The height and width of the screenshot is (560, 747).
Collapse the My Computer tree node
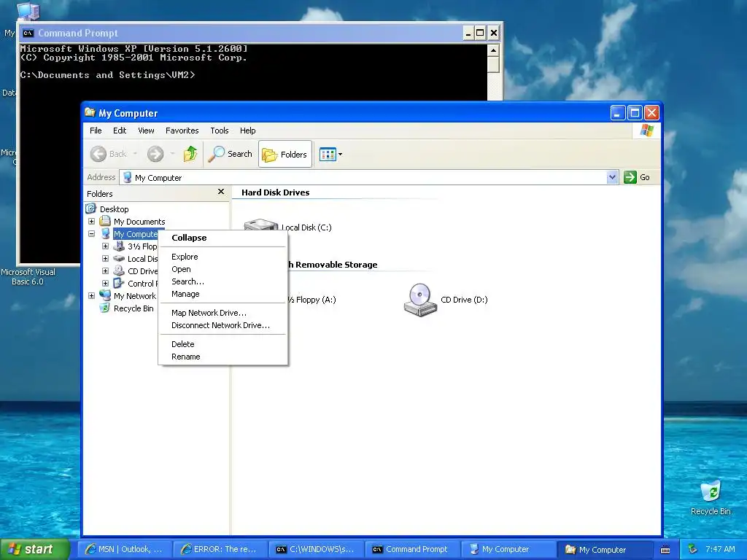point(91,234)
